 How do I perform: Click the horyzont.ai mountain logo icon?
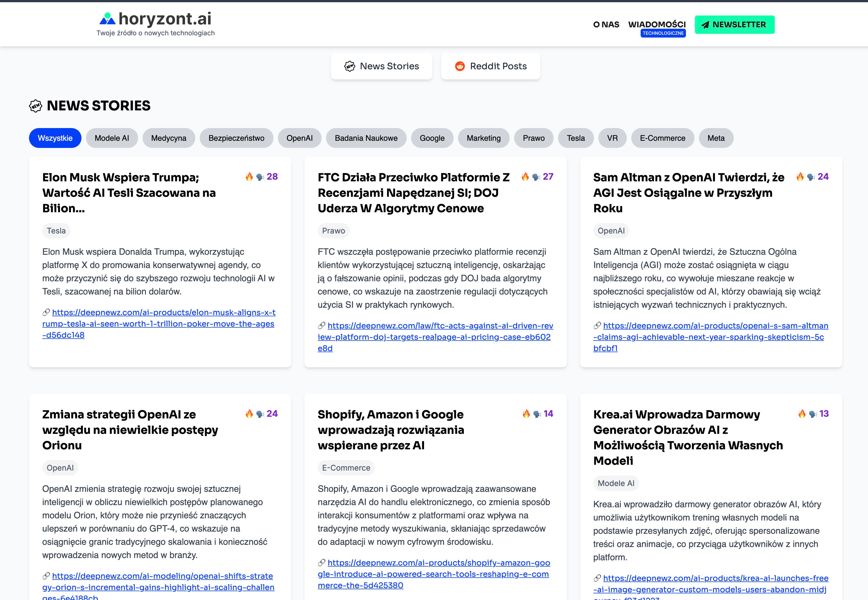click(x=107, y=19)
